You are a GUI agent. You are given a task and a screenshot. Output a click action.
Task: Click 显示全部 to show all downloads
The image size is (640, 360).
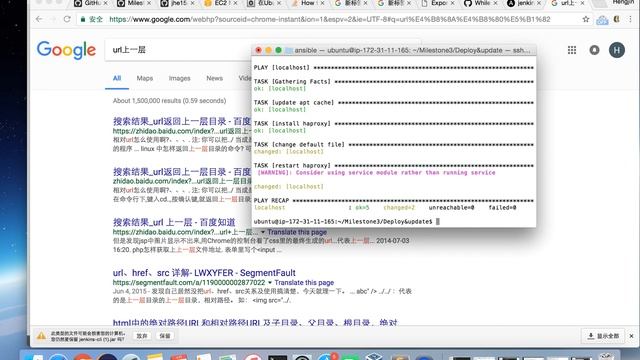click(603, 336)
